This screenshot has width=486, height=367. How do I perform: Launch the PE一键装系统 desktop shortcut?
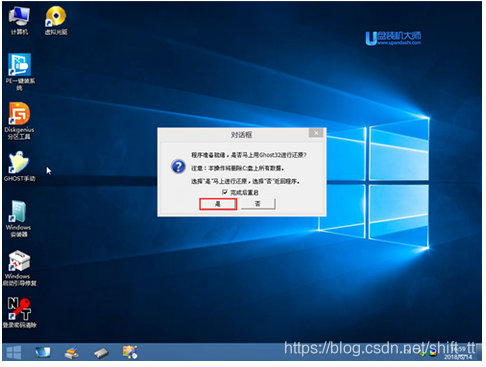coord(20,71)
